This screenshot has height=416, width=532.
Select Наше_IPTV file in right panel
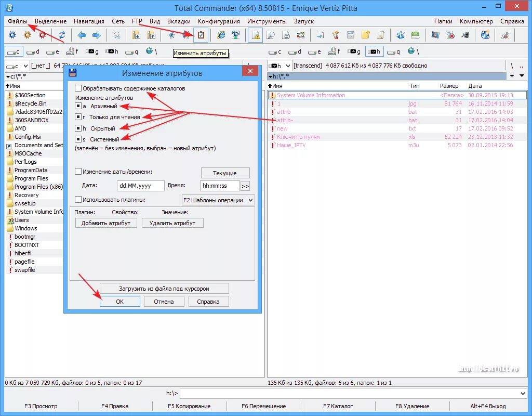click(x=397, y=145)
